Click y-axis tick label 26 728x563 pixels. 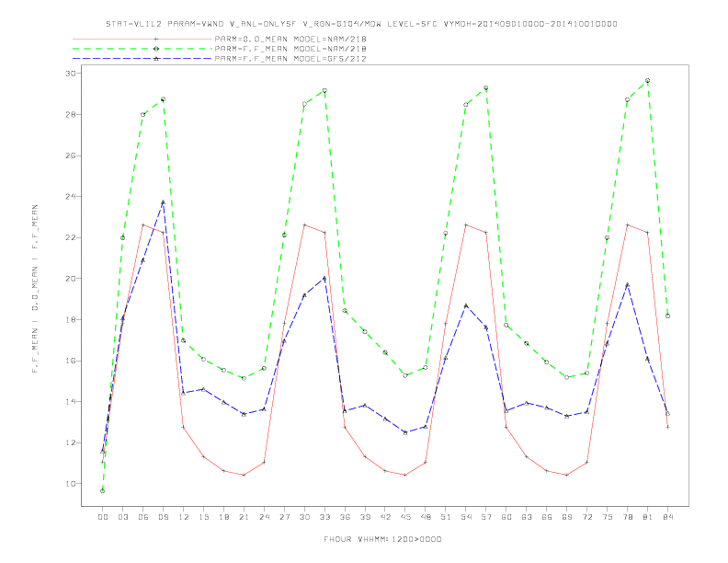(x=71, y=155)
